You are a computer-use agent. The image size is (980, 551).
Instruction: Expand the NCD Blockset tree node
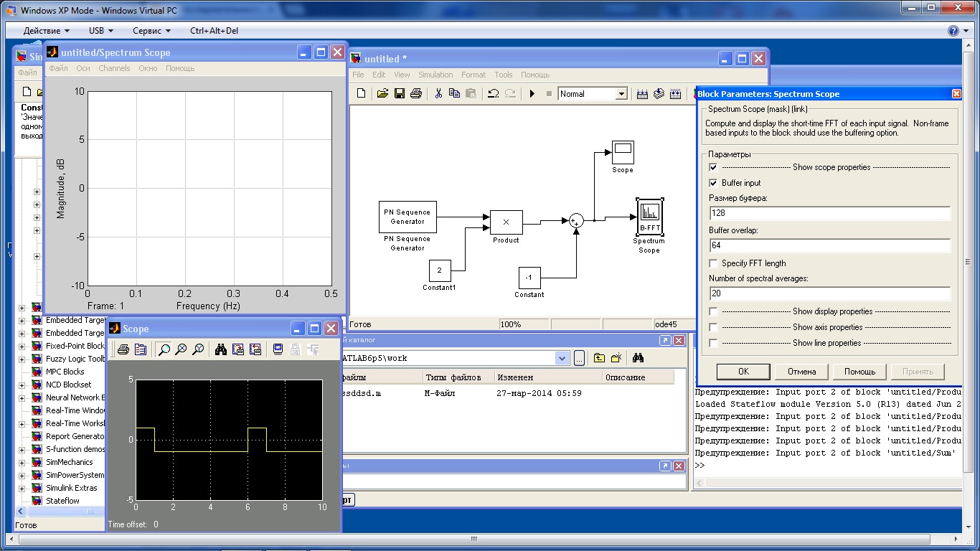coord(22,385)
